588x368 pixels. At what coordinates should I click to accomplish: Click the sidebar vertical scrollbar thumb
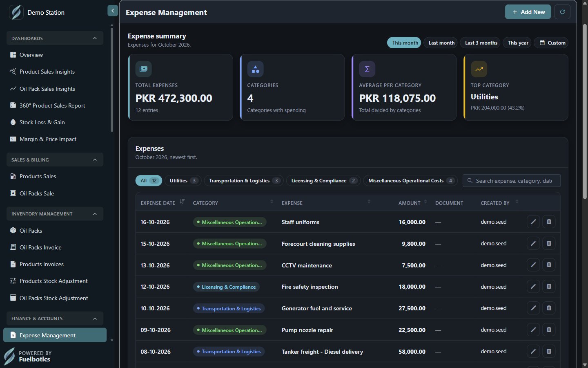point(112,80)
